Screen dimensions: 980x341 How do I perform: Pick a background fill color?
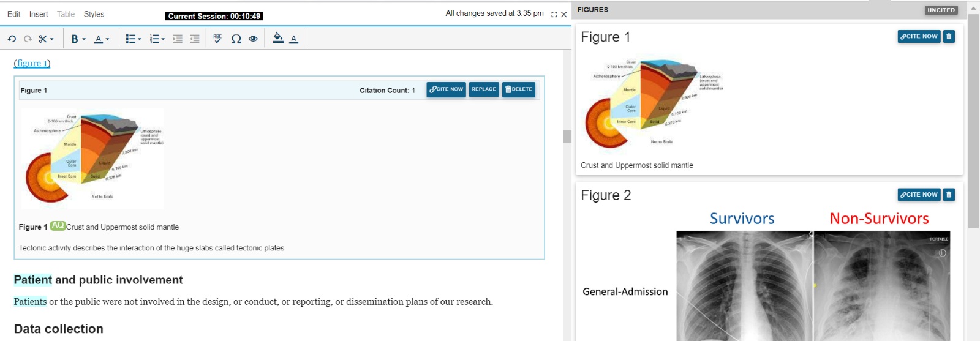point(277,38)
